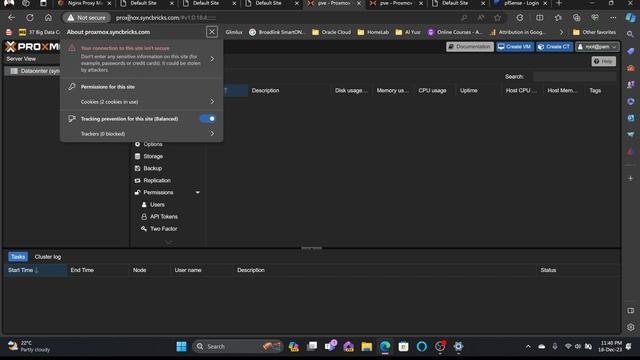Click the Create VM button

coord(515,47)
